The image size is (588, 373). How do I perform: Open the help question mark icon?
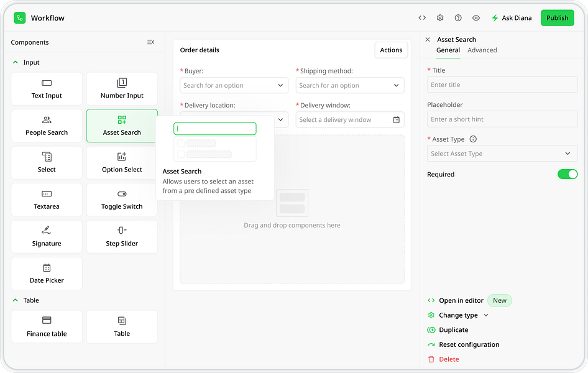coord(458,17)
